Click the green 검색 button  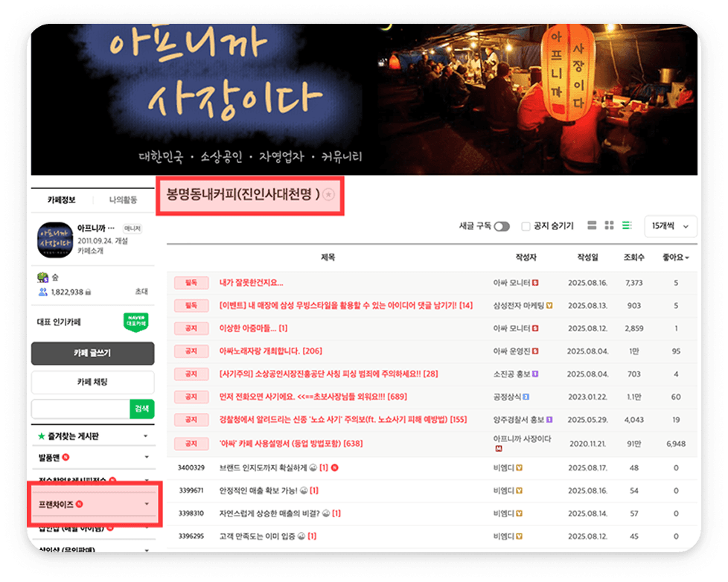pos(141,409)
